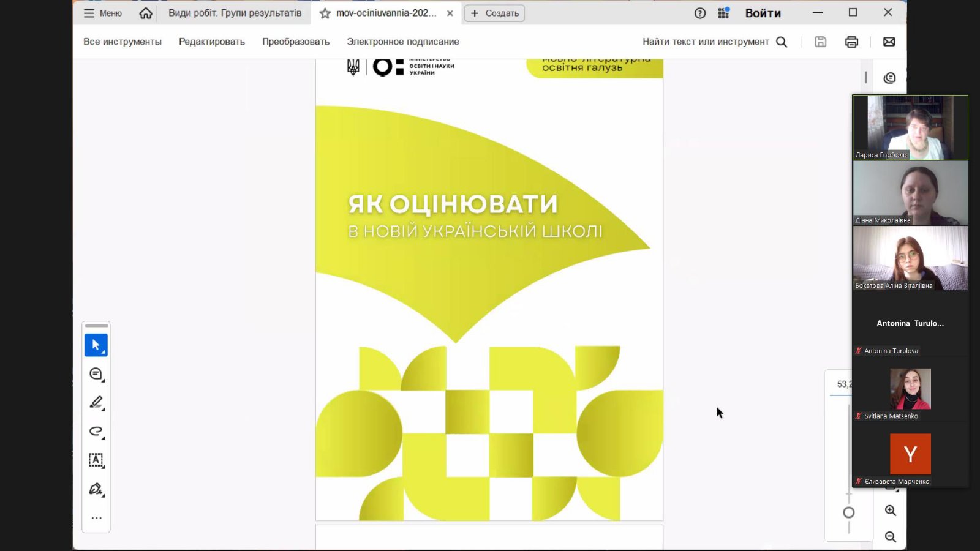Pick the freehand draw loop tool
The height and width of the screenshot is (551, 980).
[x=96, y=432]
